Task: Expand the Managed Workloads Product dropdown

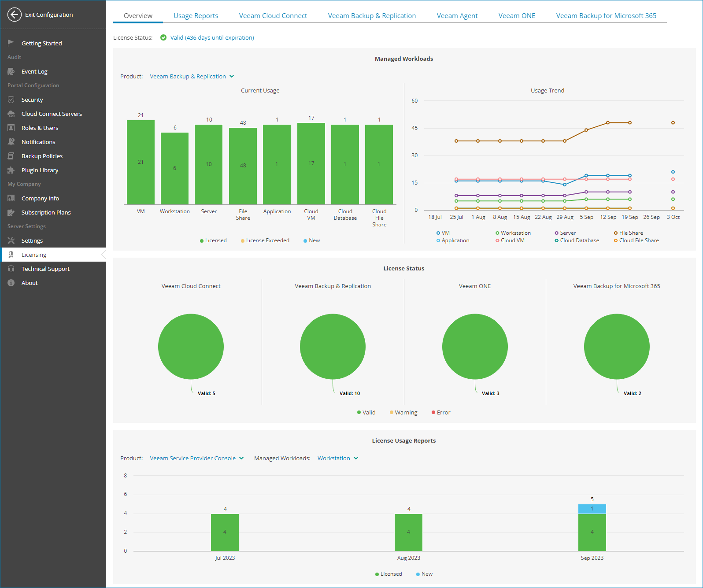Action: [x=192, y=76]
